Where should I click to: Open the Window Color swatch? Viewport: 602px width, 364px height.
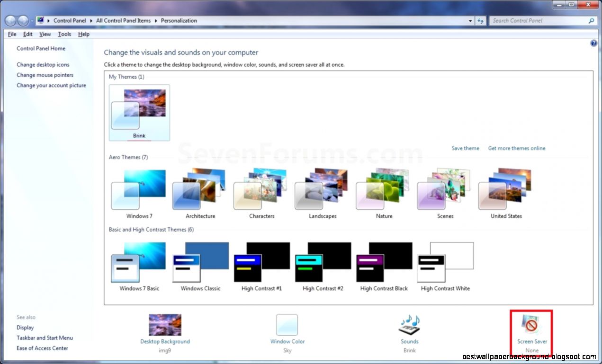point(287,325)
